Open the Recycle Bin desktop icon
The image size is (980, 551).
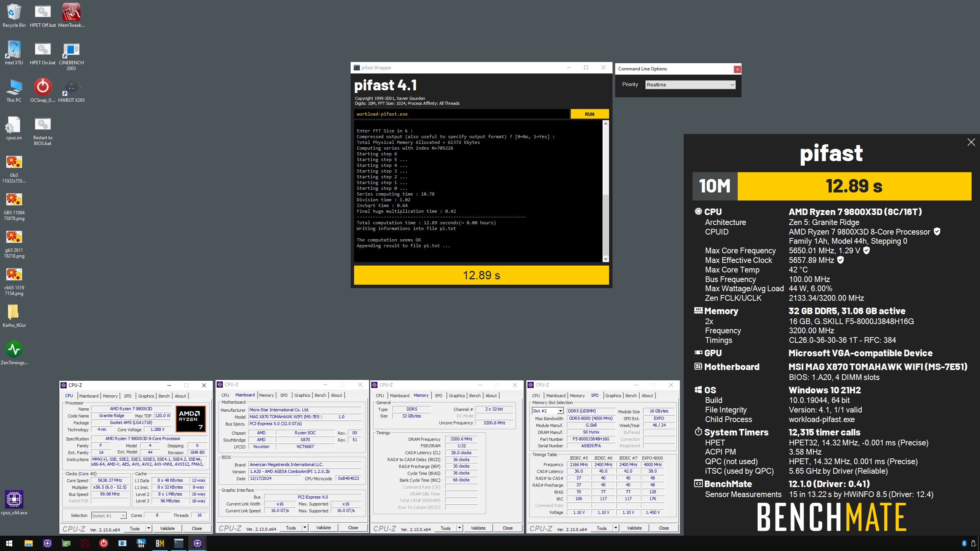pyautogui.click(x=14, y=15)
